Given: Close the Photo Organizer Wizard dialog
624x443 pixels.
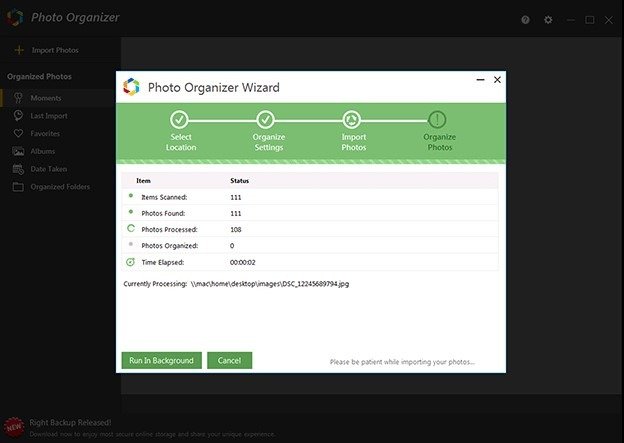Looking at the screenshot, I should [x=497, y=80].
